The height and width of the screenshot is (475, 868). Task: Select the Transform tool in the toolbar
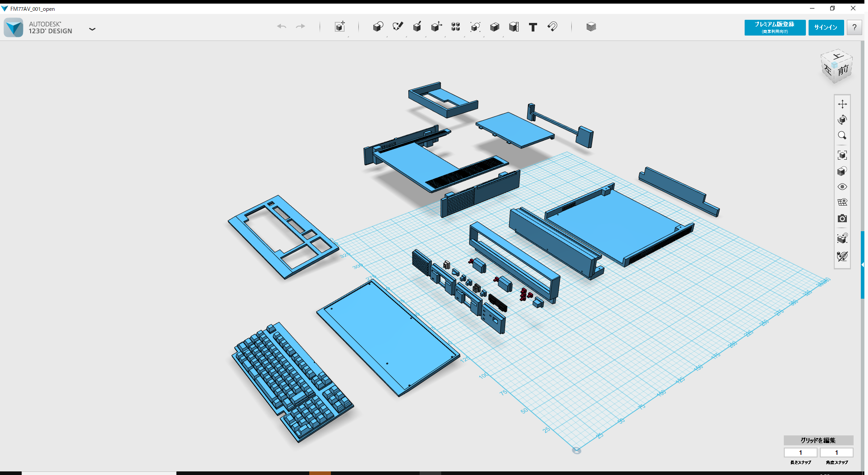pyautogui.click(x=340, y=27)
